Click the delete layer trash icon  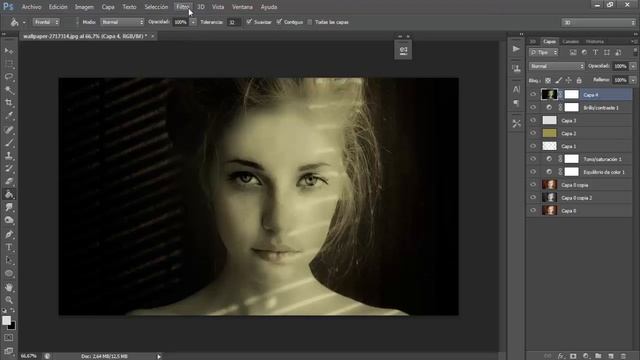coord(623,356)
